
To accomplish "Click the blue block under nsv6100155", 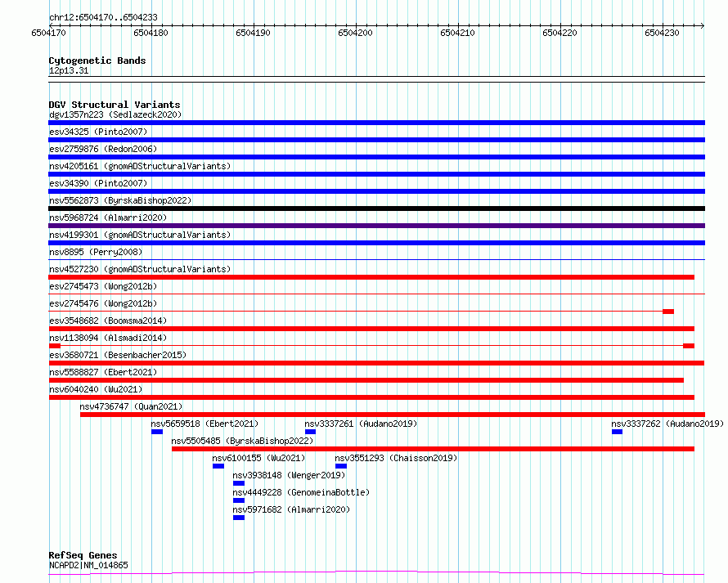I will pos(218,466).
